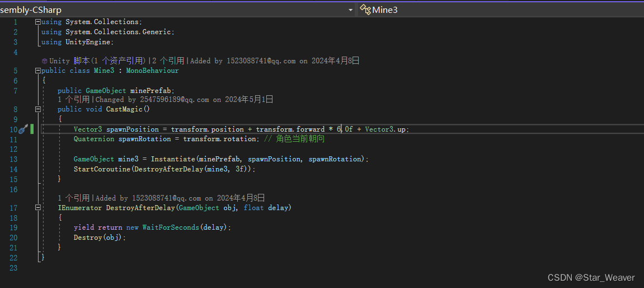Open '1 个引用' CodeLens above DestroyAfterDelay
This screenshot has width=644, height=288.
[x=73, y=198]
